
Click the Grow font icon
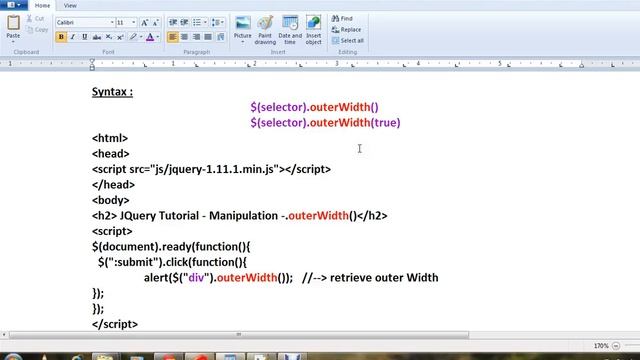tap(144, 22)
